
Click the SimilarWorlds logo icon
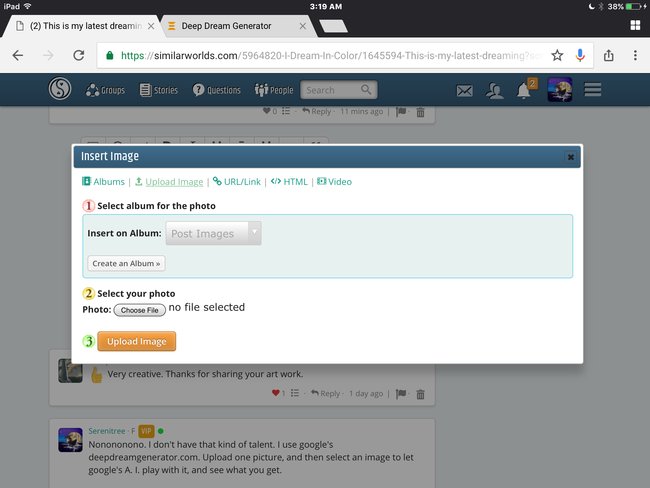coord(60,89)
